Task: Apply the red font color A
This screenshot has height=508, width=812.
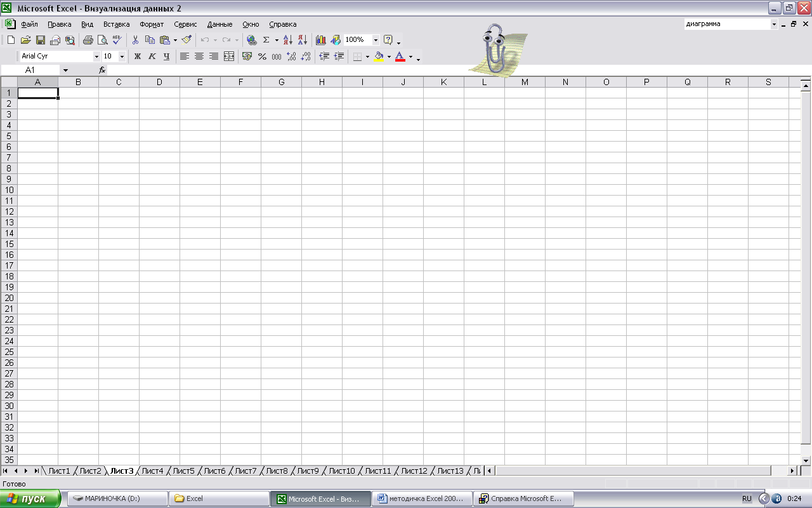Action: 400,57
